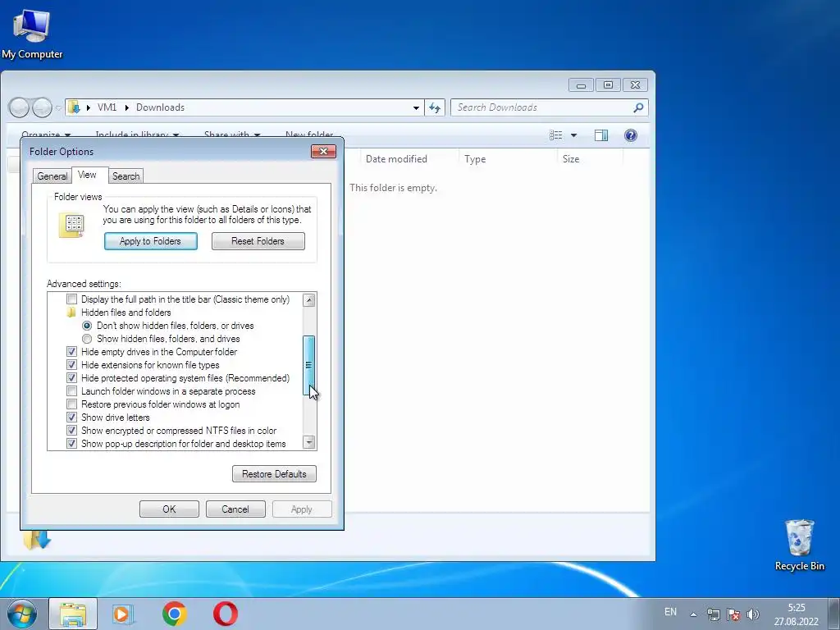Click the Explorer help question-mark icon

click(631, 135)
